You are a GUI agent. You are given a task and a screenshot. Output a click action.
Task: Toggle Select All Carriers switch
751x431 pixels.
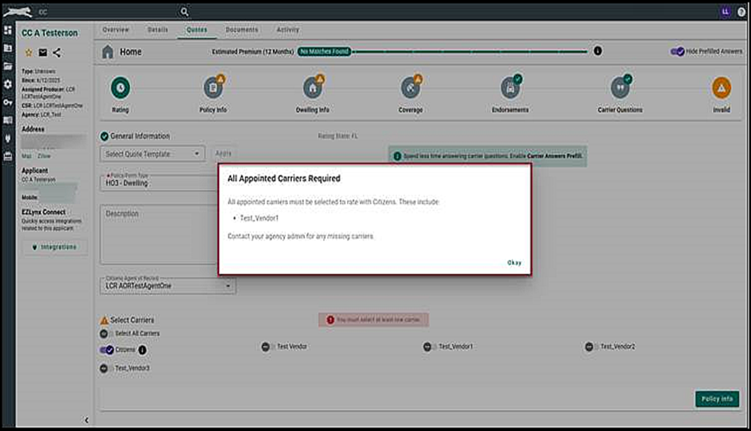click(x=106, y=333)
